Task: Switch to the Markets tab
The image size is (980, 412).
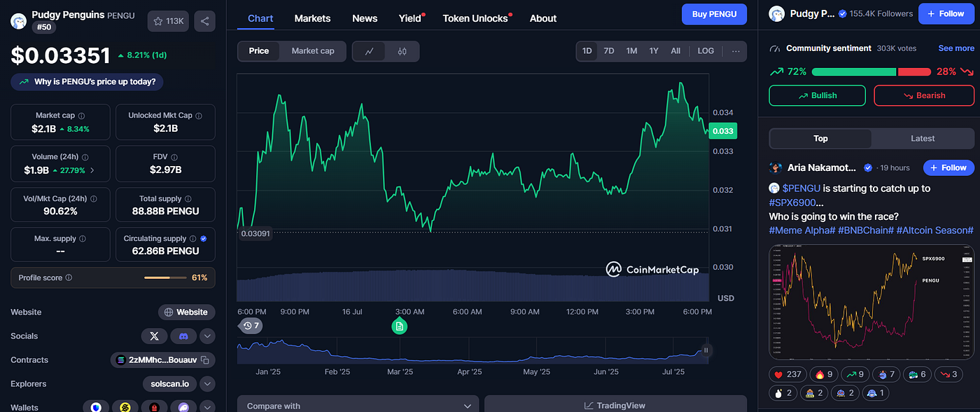Action: tap(312, 18)
